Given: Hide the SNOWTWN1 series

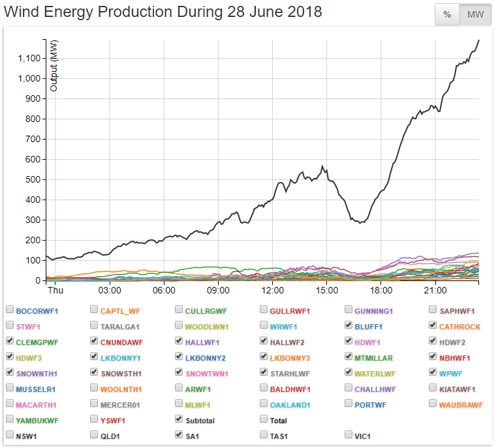Looking at the screenshot, I should point(179,372).
